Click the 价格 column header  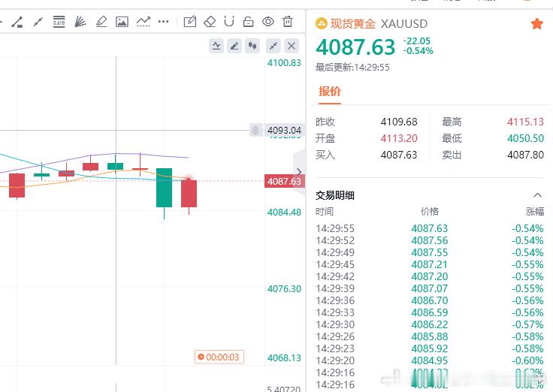pos(430,212)
